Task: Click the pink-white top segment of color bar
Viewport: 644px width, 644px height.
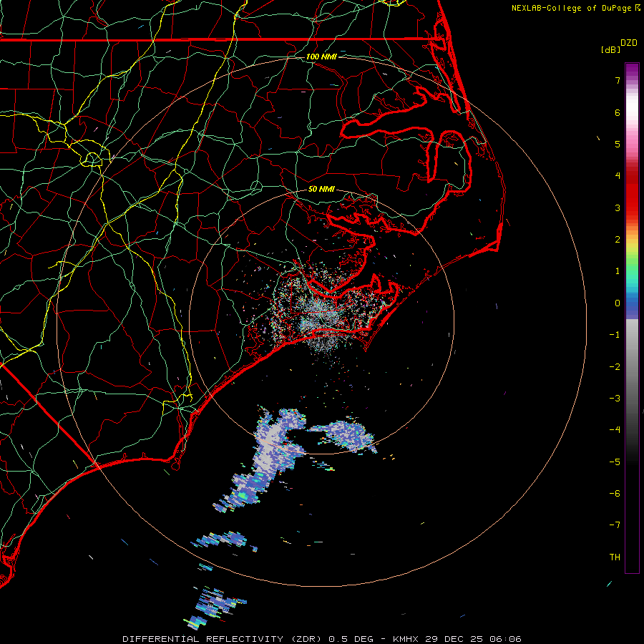Action: pos(632,111)
